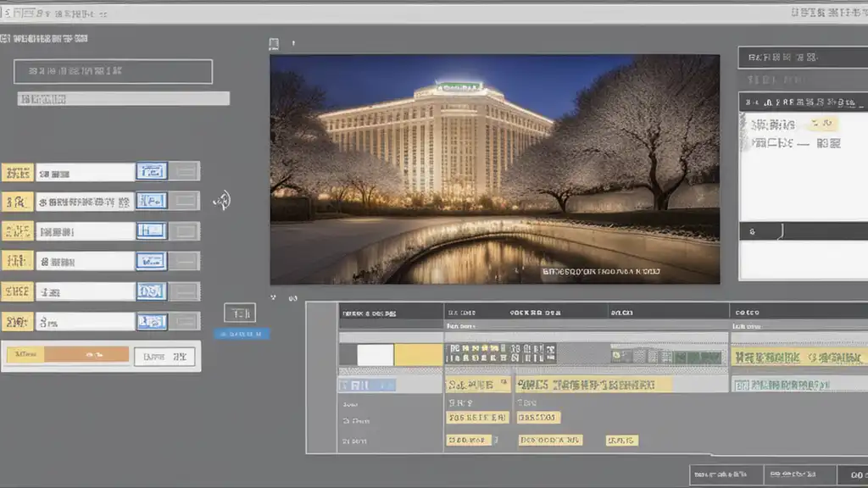The height and width of the screenshot is (488, 868).
Task: Select the first header tab of the timeline
Action: tap(391, 313)
